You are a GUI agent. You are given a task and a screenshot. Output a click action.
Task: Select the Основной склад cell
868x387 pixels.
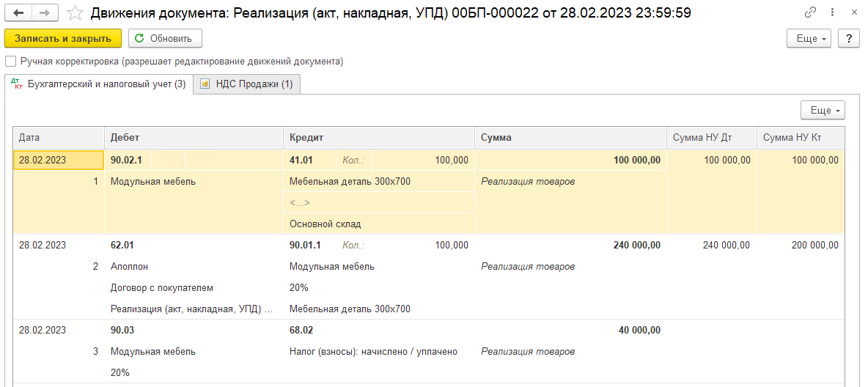pyautogui.click(x=378, y=224)
